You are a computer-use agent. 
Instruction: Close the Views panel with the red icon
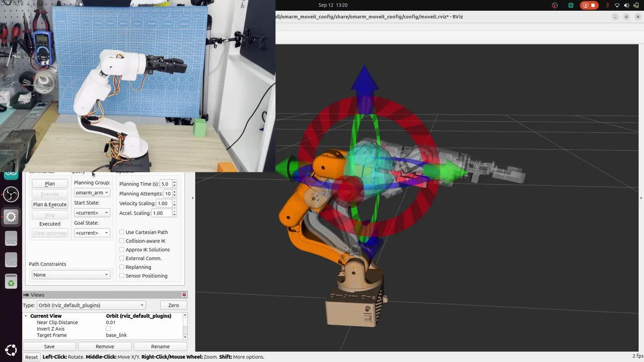pyautogui.click(x=184, y=295)
